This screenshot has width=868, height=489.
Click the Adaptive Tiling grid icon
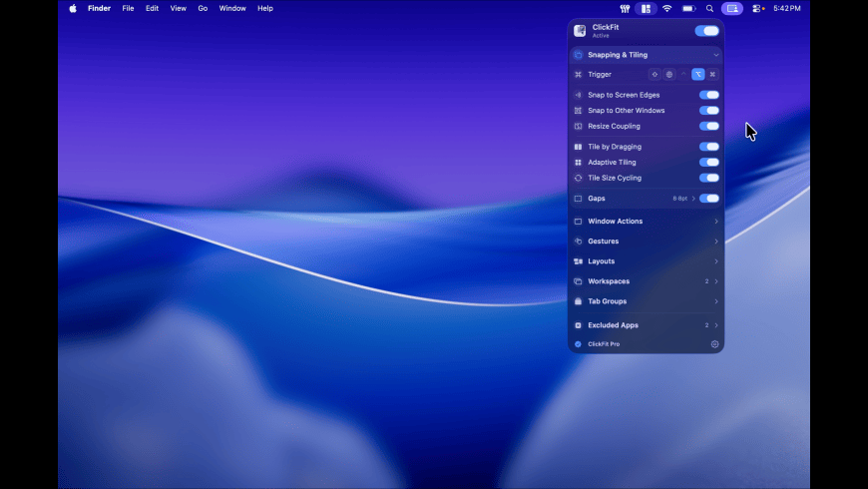[x=578, y=162]
